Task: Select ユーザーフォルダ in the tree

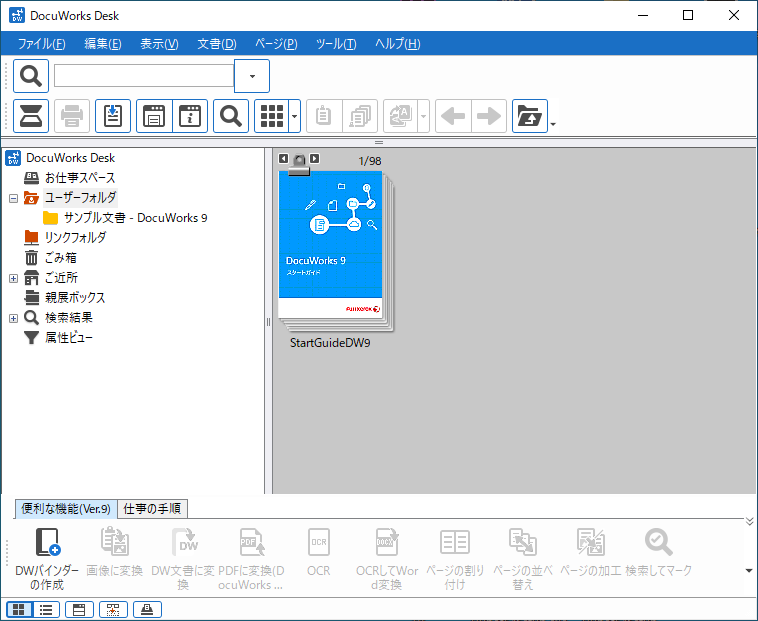Action: 80,198
